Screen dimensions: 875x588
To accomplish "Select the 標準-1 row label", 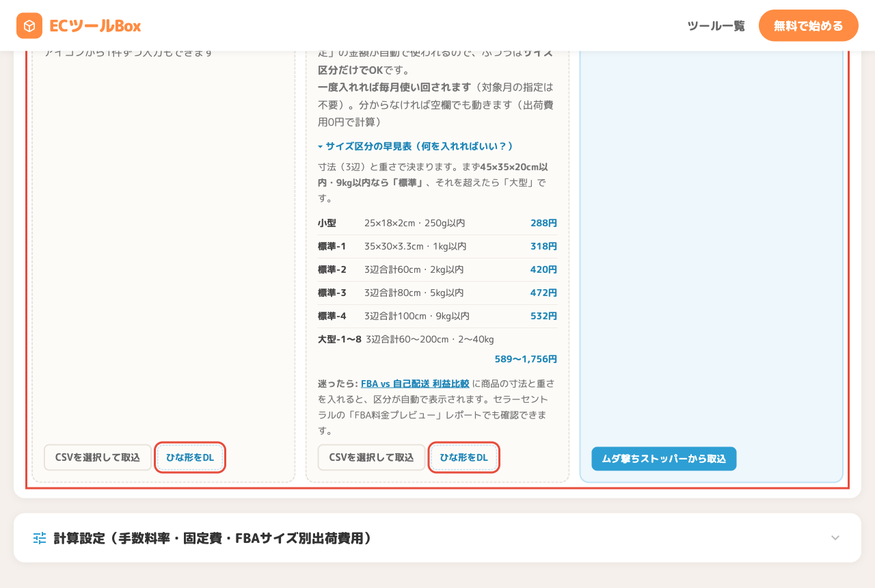I will tap(332, 246).
